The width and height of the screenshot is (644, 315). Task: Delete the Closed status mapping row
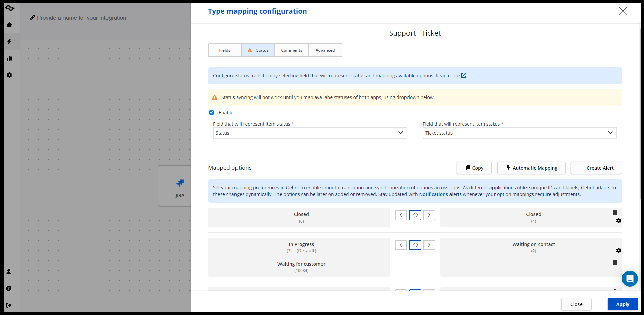click(x=615, y=213)
